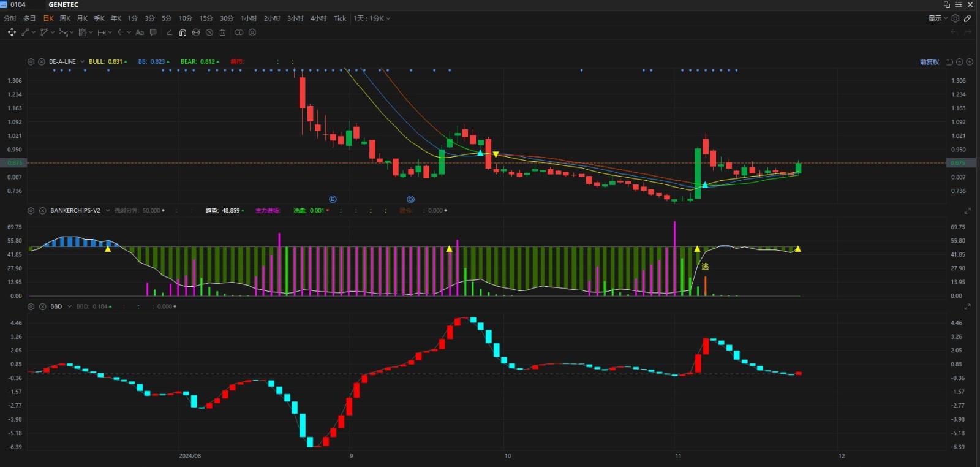Maximize the BBD sub-panel

tap(968, 306)
